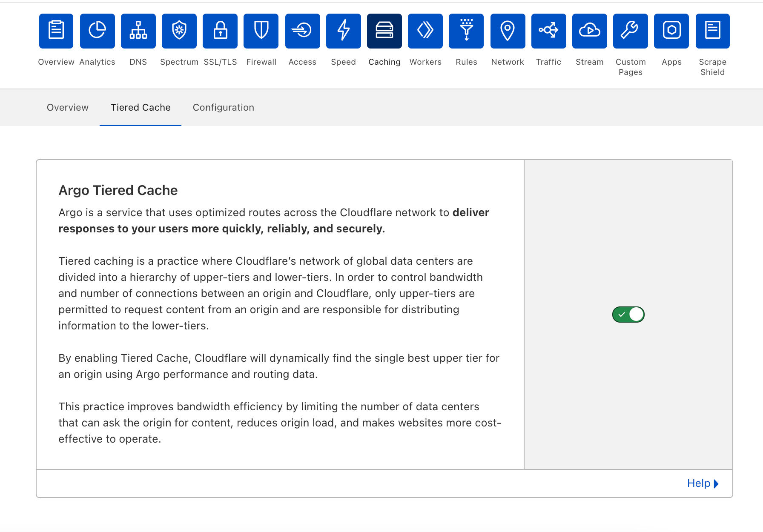Open the Scrape Shield document icon

(713, 31)
